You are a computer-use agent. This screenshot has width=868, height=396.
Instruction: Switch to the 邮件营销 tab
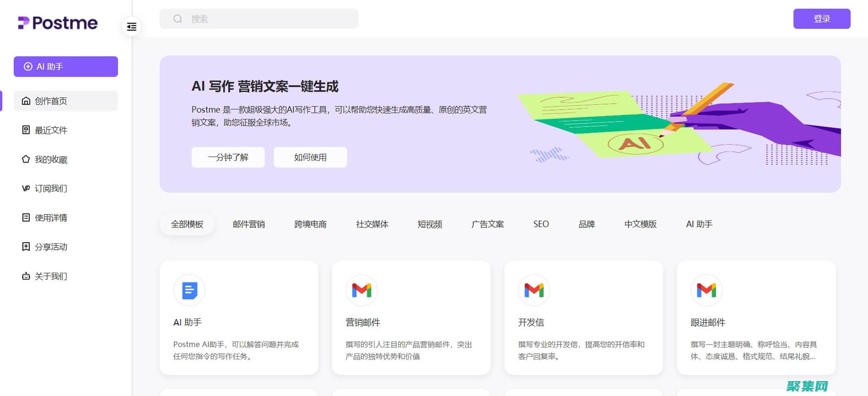[249, 224]
